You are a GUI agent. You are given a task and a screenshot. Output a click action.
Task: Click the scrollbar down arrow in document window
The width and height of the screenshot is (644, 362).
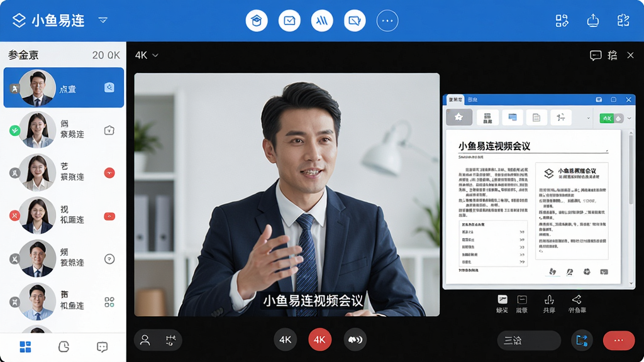631,283
